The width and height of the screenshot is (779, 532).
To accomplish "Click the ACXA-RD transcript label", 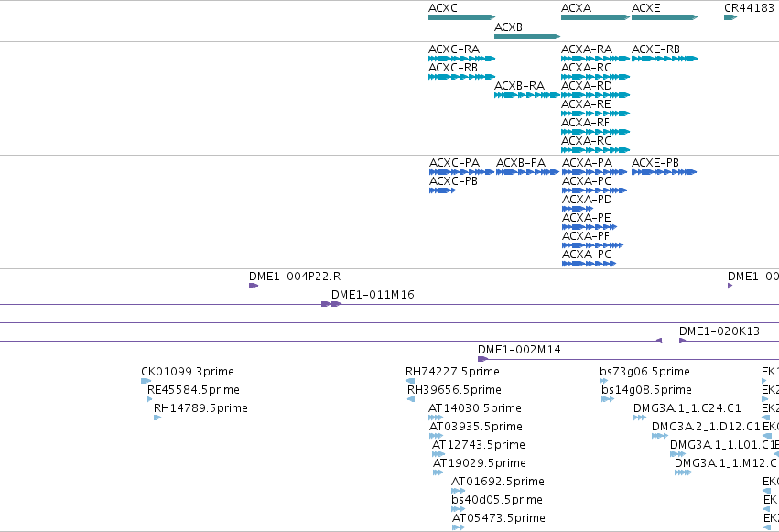I will pos(587,86).
